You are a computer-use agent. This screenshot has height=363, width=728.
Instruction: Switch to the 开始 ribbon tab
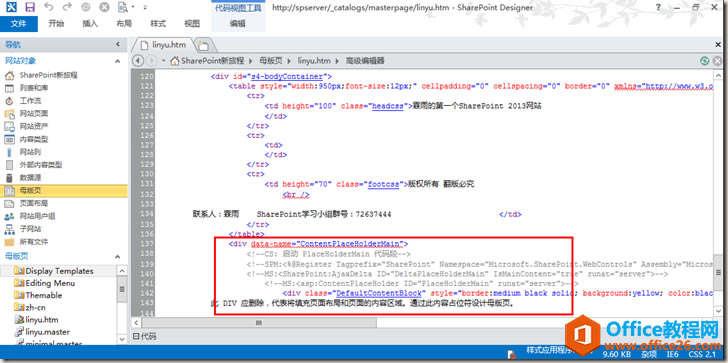coord(56,24)
